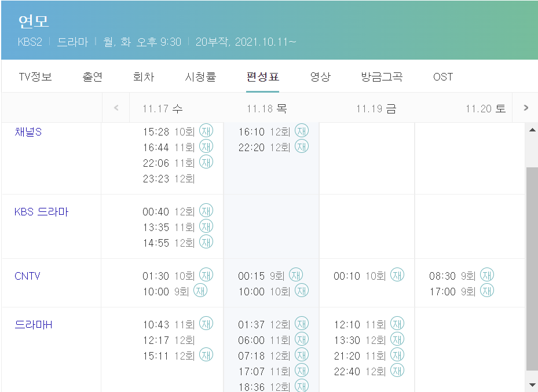The image size is (538, 392).
Task: Open the KBS 드라마 channel link
Action: click(x=42, y=211)
